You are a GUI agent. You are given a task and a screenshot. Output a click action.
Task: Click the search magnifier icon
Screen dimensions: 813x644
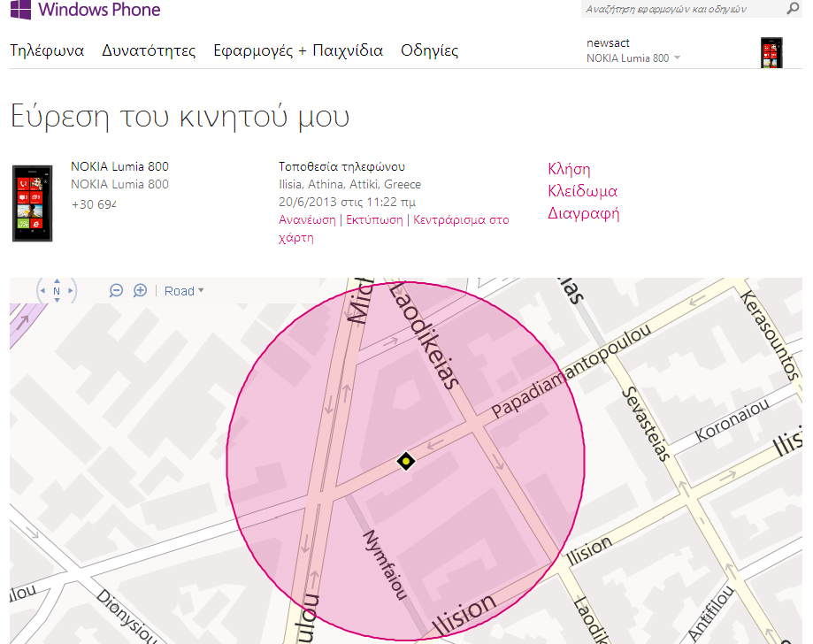(x=792, y=9)
